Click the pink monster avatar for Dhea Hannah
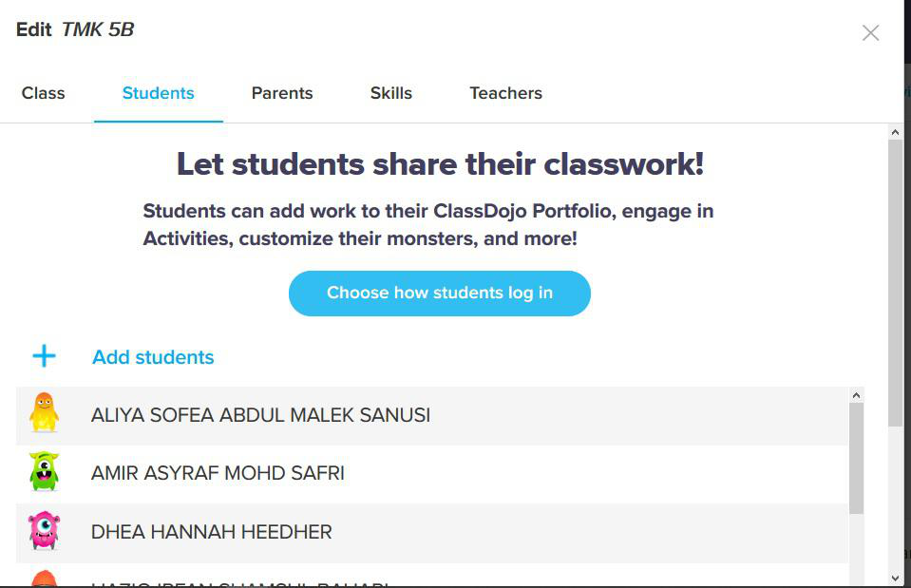911x588 pixels. [x=44, y=530]
